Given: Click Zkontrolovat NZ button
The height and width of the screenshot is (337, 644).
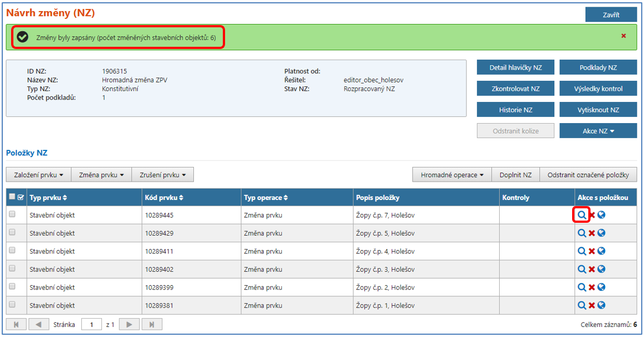Looking at the screenshot, I should tap(515, 89).
